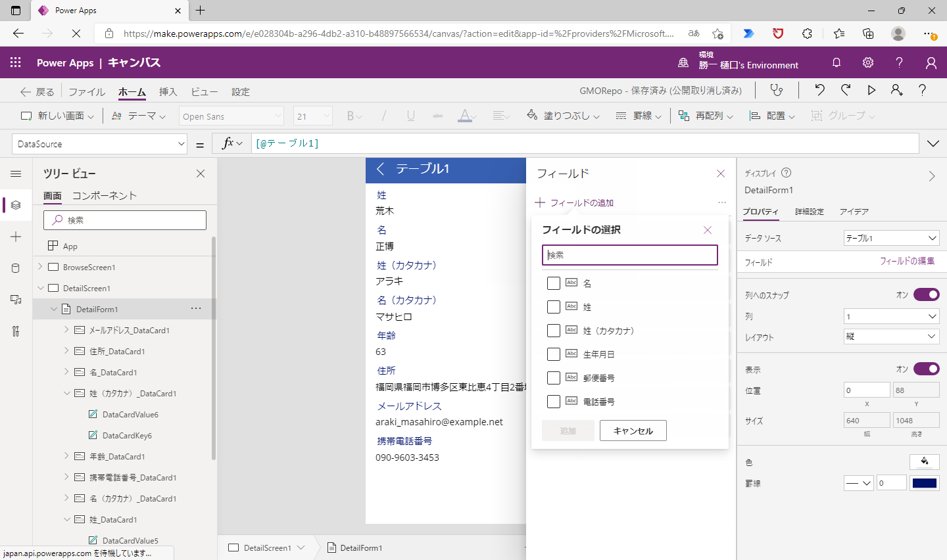The width and height of the screenshot is (947, 560).
Task: Check the 生年月日 field checkbox
Action: click(554, 354)
